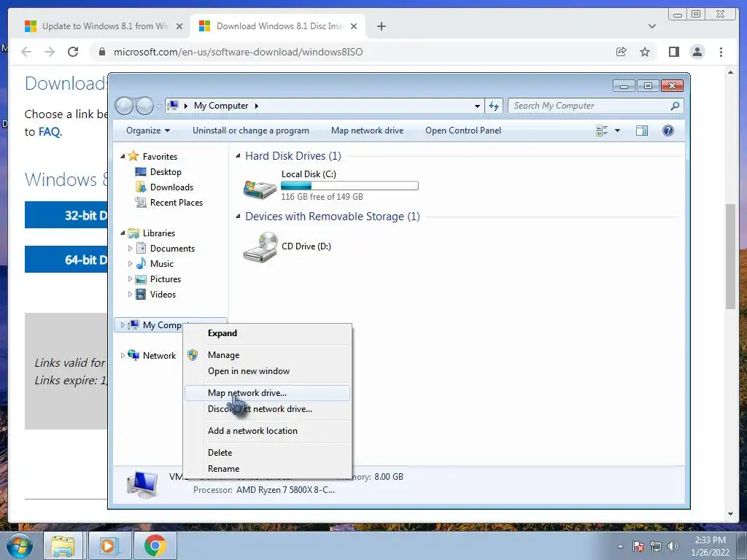Toggle Chrome's side panel icon
Viewport: 747px width, 560px height.
click(x=673, y=52)
